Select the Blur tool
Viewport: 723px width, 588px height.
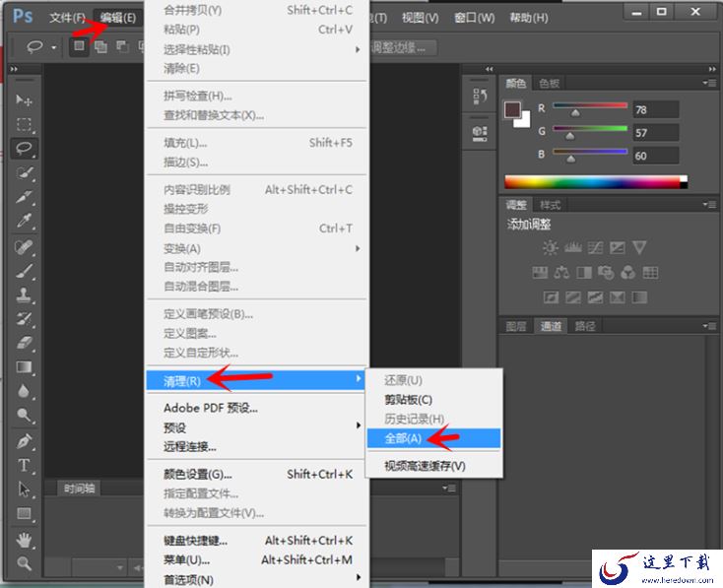click(x=24, y=391)
